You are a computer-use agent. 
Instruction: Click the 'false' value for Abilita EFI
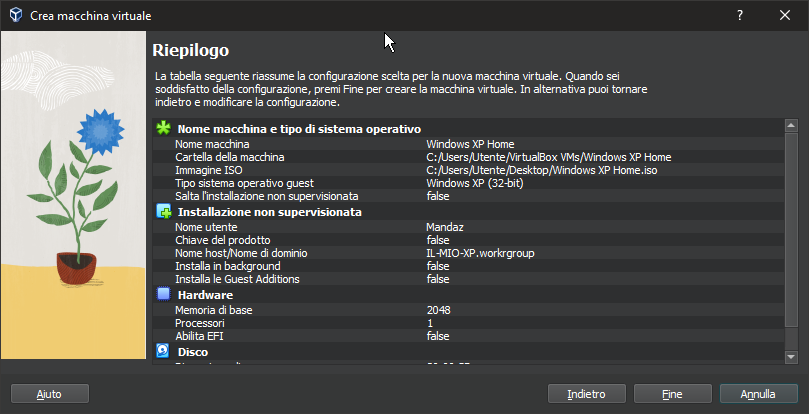pyautogui.click(x=438, y=336)
